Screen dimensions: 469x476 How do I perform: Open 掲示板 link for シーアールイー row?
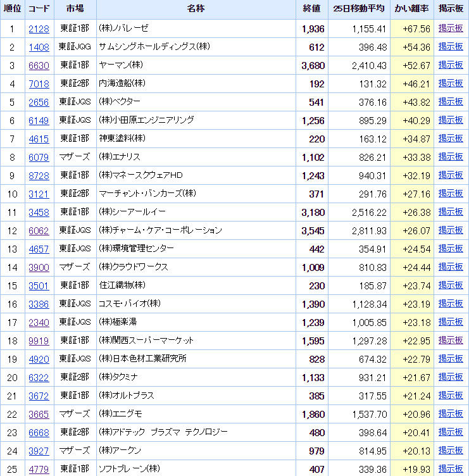[x=451, y=212]
